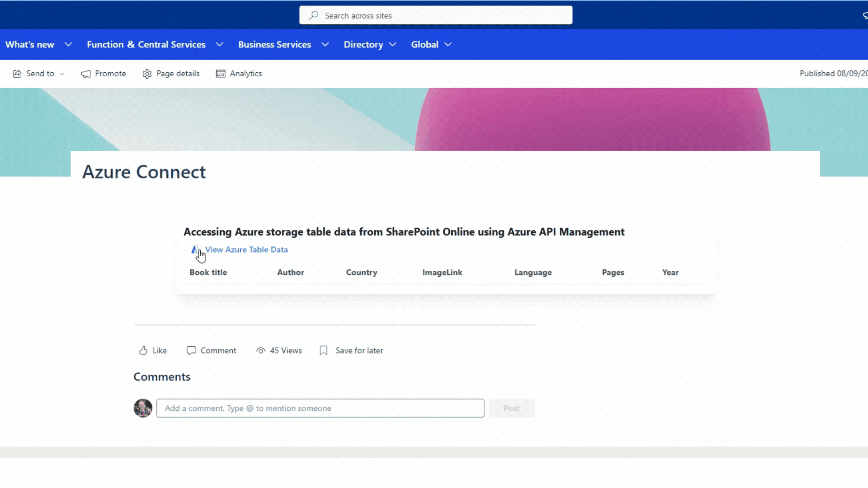Viewport: 868px width, 488px height.
Task: Click the Published date text
Action: pos(834,73)
